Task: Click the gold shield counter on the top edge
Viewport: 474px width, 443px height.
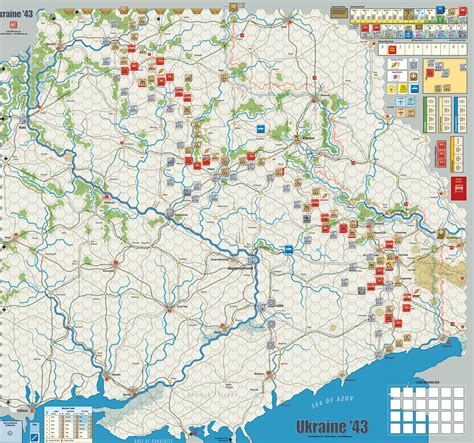Action: (x=234, y=7)
